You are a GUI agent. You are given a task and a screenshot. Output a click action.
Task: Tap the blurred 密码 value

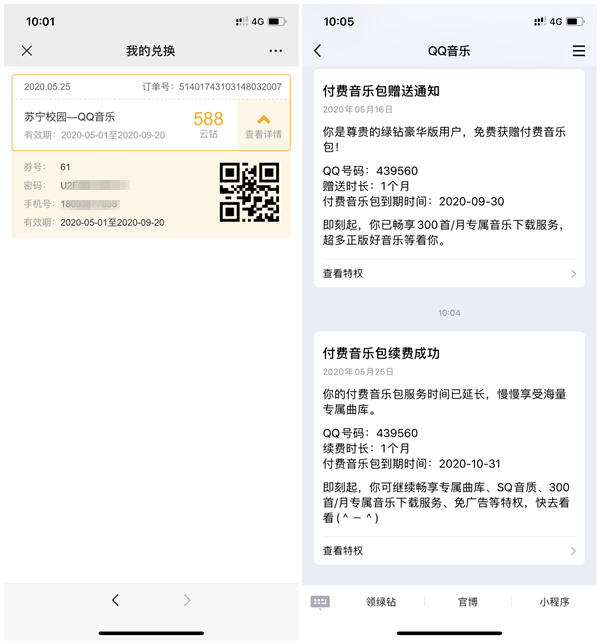95,186
